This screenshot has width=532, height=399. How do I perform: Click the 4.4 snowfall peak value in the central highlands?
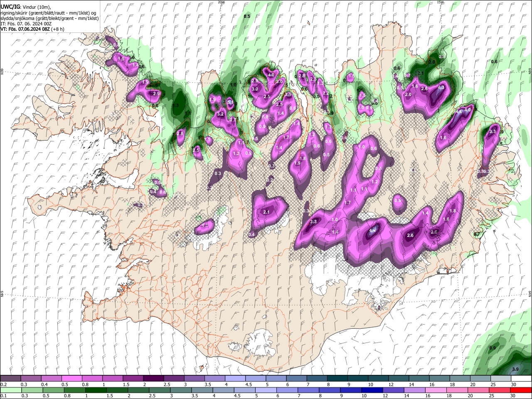click(373, 230)
